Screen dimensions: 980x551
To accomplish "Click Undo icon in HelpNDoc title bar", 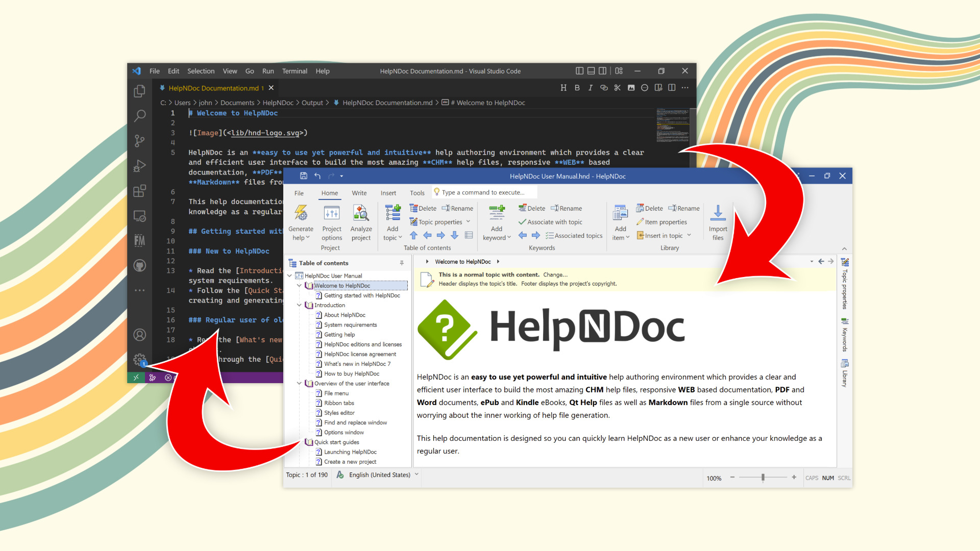I will pyautogui.click(x=317, y=176).
